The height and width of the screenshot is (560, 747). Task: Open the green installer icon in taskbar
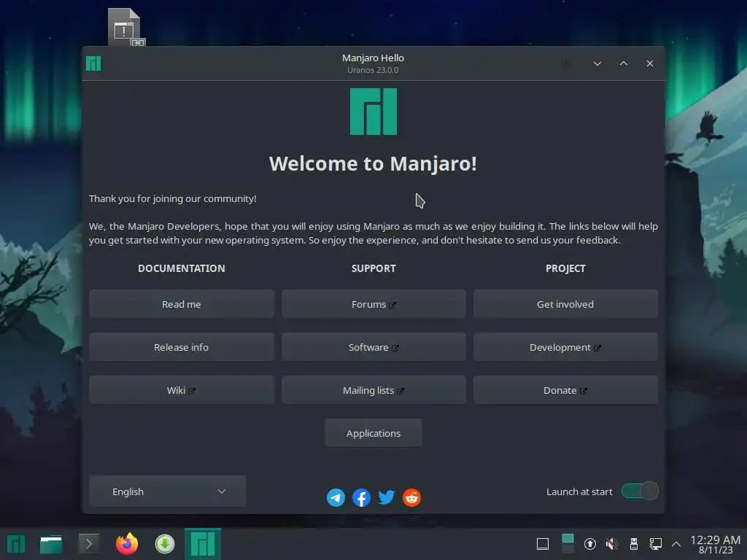click(165, 544)
